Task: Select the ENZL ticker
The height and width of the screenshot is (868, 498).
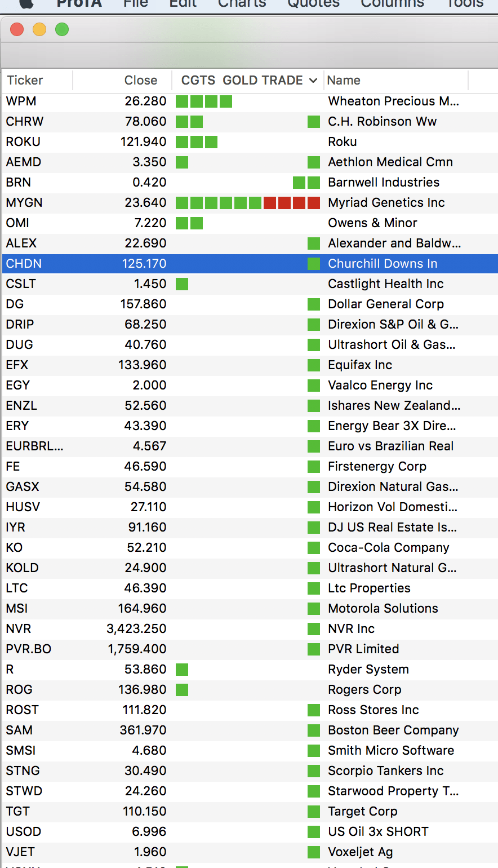Action: pos(21,405)
